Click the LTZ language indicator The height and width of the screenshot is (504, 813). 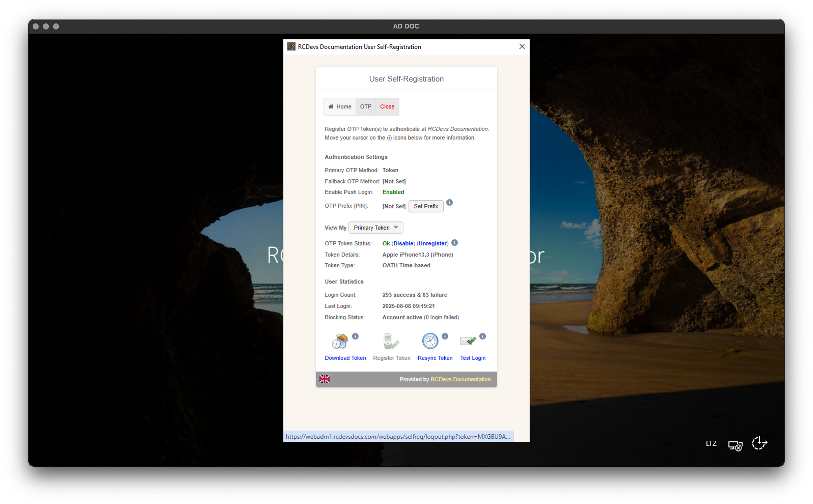[711, 444]
